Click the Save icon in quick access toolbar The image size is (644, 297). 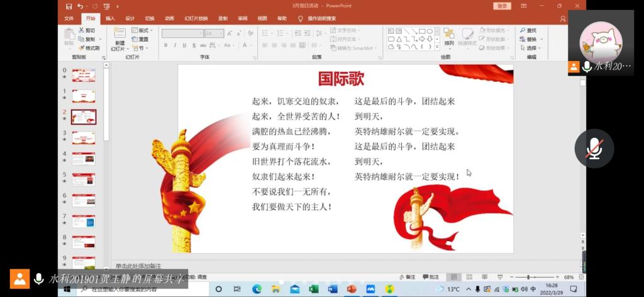click(x=69, y=6)
